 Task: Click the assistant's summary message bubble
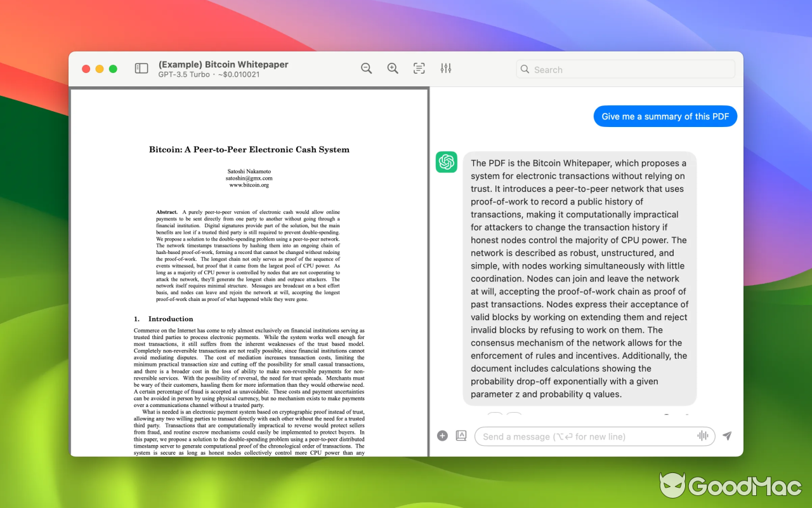pyautogui.click(x=580, y=278)
